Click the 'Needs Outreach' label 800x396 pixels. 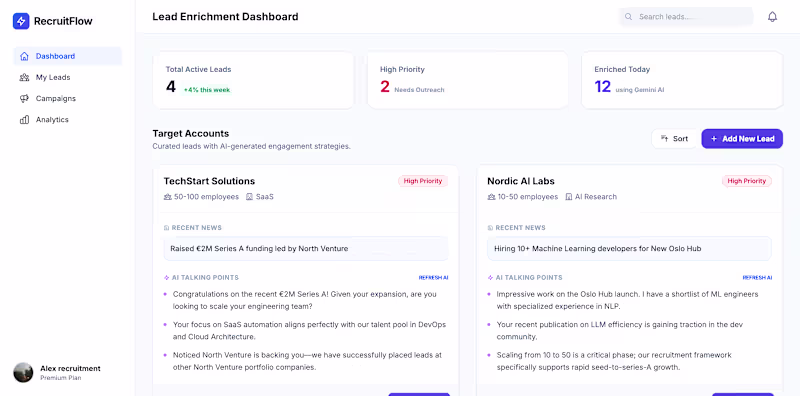tap(419, 90)
